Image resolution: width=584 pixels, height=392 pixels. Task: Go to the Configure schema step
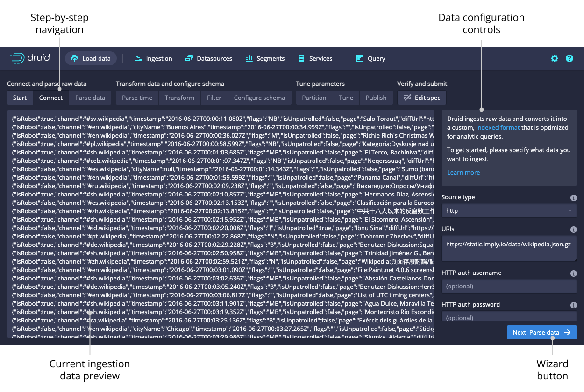[260, 98]
